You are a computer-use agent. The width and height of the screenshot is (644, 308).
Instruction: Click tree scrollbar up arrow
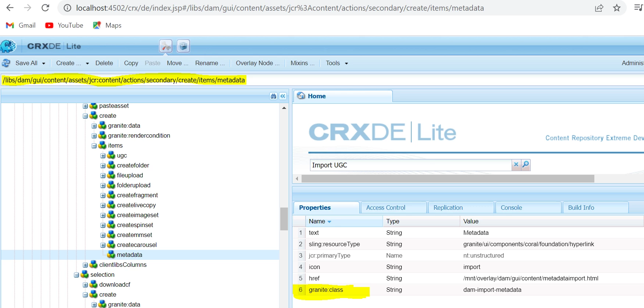pos(284,108)
